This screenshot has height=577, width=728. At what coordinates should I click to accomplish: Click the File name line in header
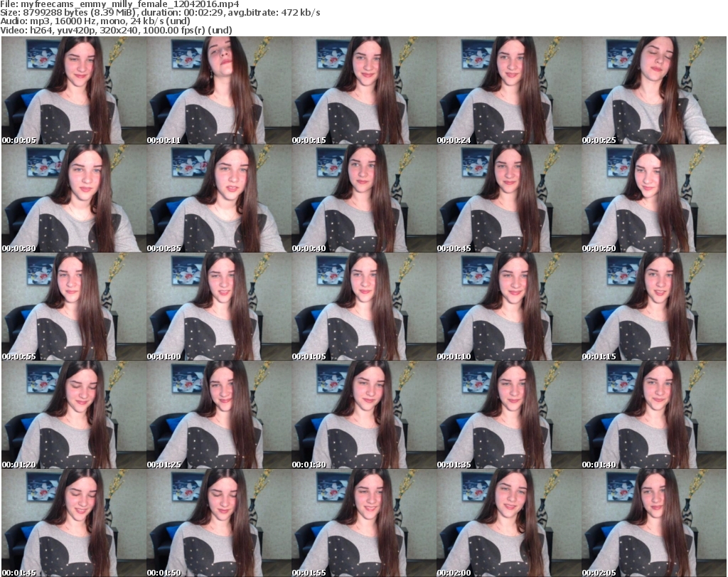click(124, 4)
